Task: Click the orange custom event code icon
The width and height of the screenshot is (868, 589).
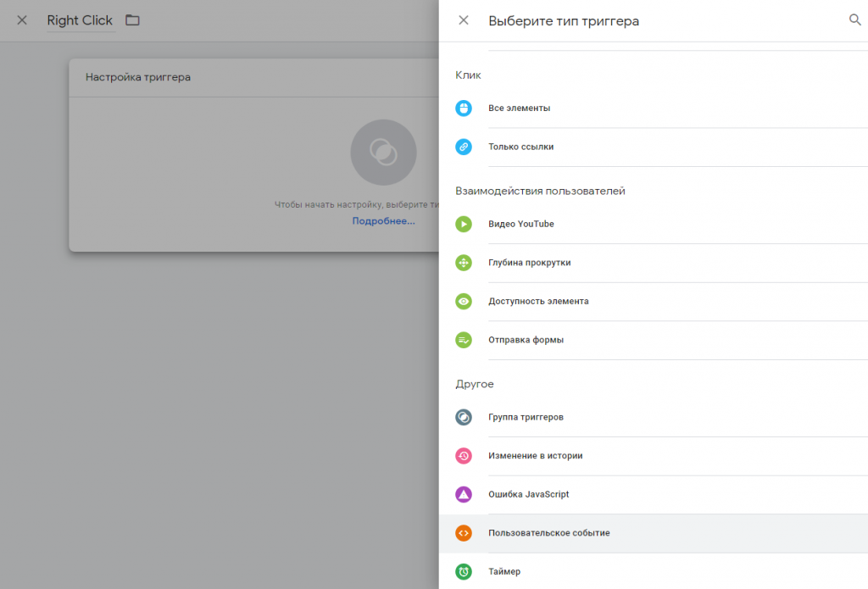Action: (464, 533)
